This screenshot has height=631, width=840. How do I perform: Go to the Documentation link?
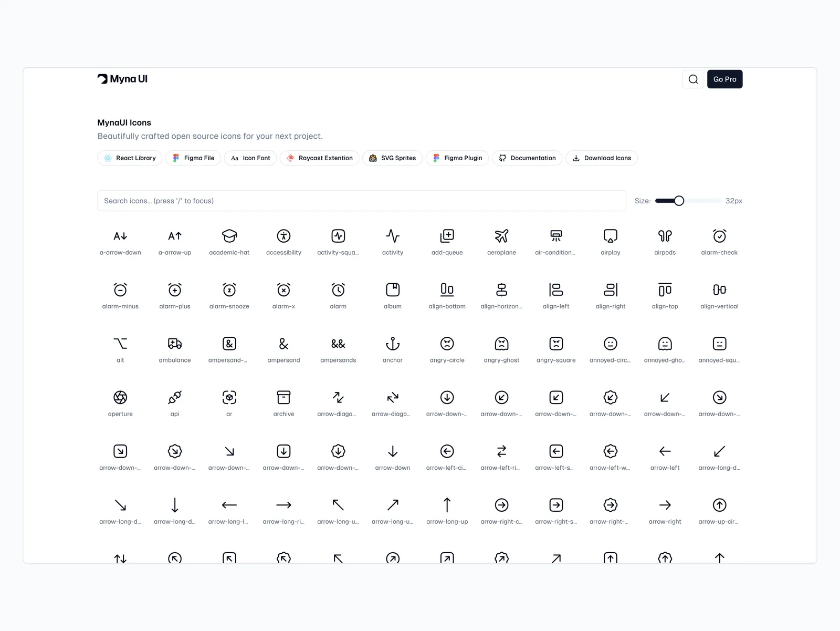coord(527,158)
